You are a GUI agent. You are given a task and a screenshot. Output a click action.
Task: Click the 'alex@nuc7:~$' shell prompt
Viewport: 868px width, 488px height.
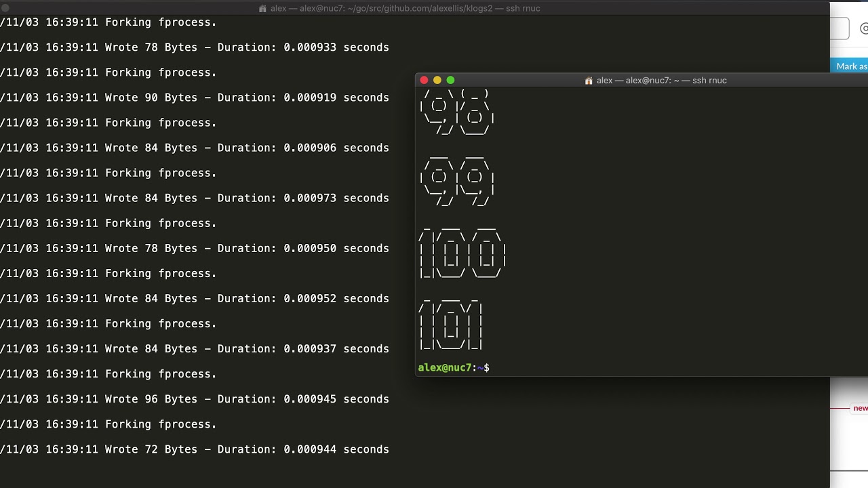click(x=454, y=367)
